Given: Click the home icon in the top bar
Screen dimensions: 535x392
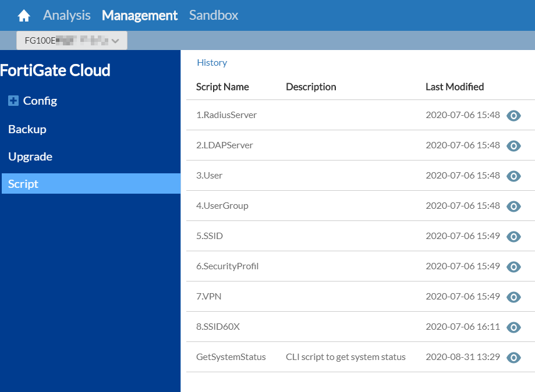Looking at the screenshot, I should [x=23, y=15].
